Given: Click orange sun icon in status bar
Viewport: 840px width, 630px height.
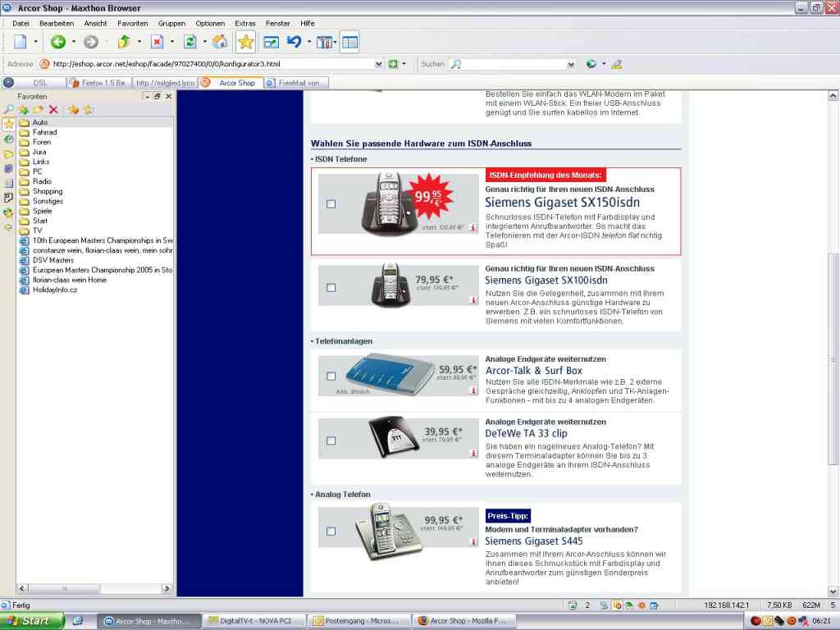Looking at the screenshot, I should [x=641, y=605].
